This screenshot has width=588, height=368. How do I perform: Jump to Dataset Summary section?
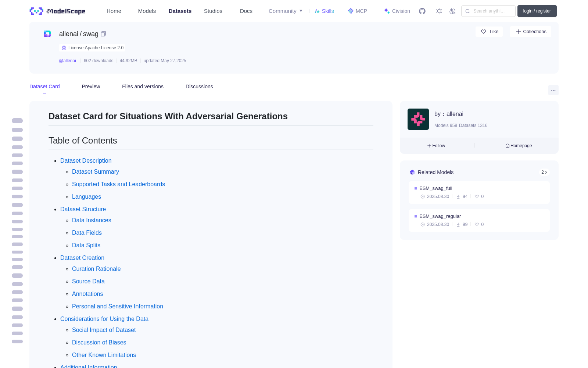[x=96, y=171]
